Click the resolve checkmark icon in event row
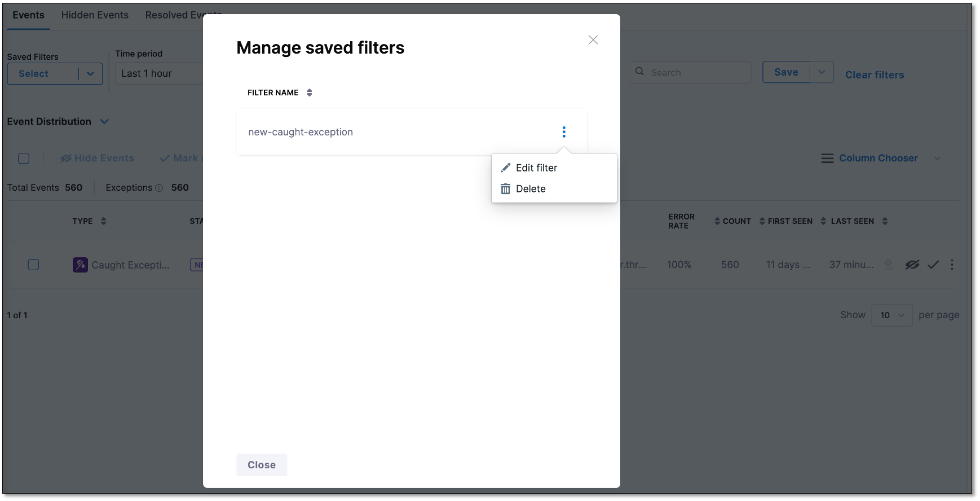Screen dimensions: 980x501 [933, 265]
